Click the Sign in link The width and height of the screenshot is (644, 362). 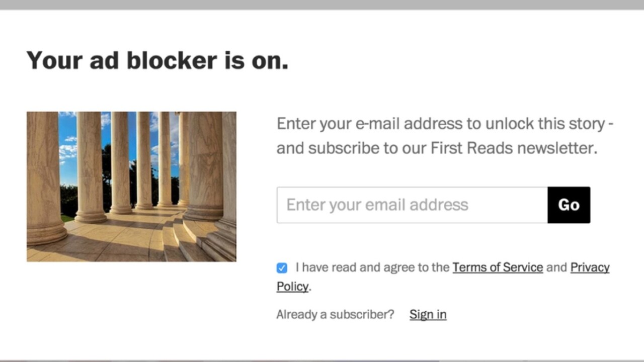428,314
